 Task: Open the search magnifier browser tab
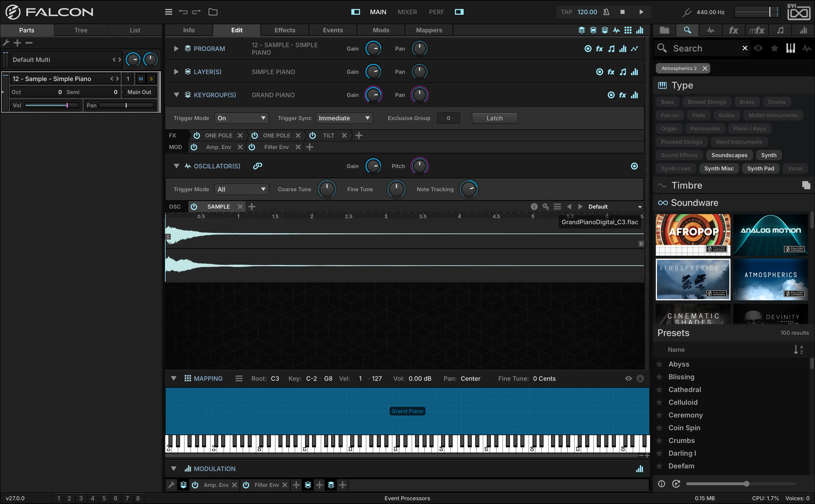coord(688,30)
